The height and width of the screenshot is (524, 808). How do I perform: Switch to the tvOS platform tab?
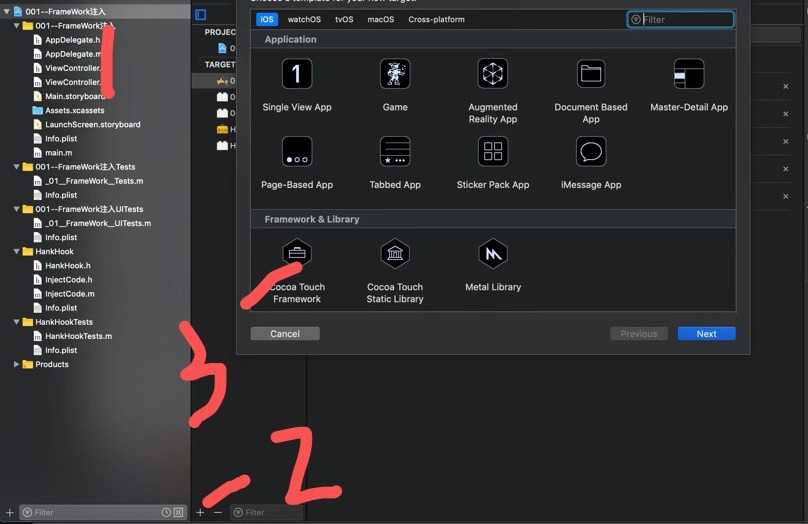(x=344, y=19)
